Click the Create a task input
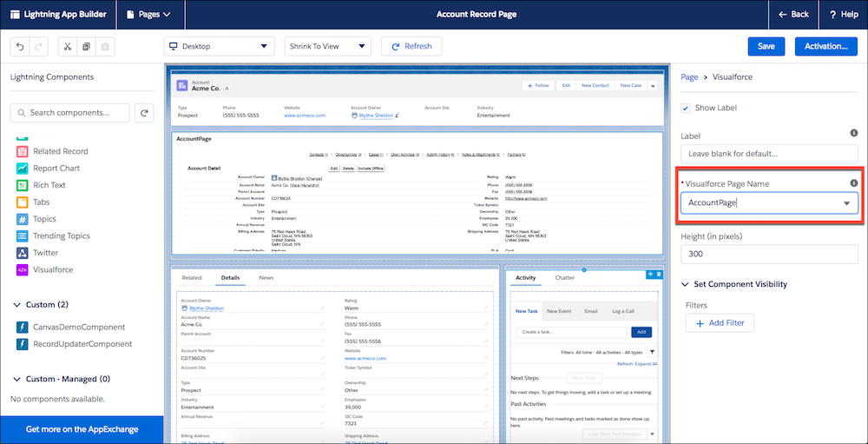The width and height of the screenshot is (868, 444). (572, 332)
